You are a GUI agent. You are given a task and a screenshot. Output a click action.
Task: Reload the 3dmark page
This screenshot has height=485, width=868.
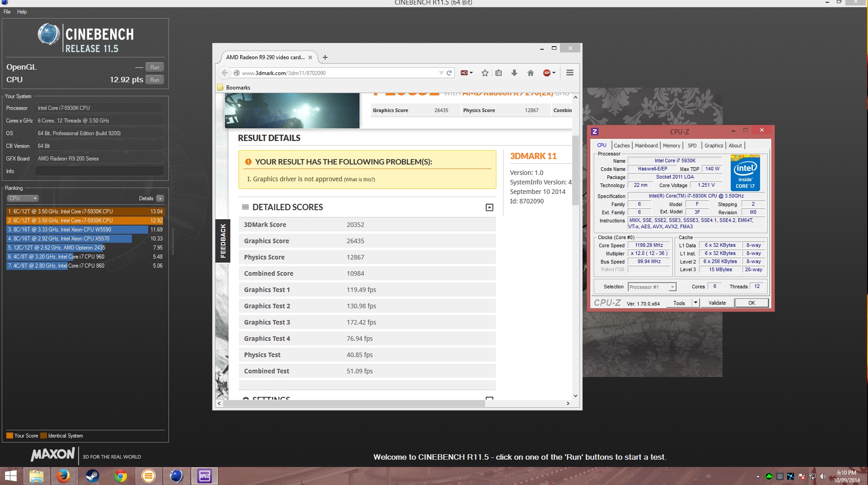click(449, 73)
